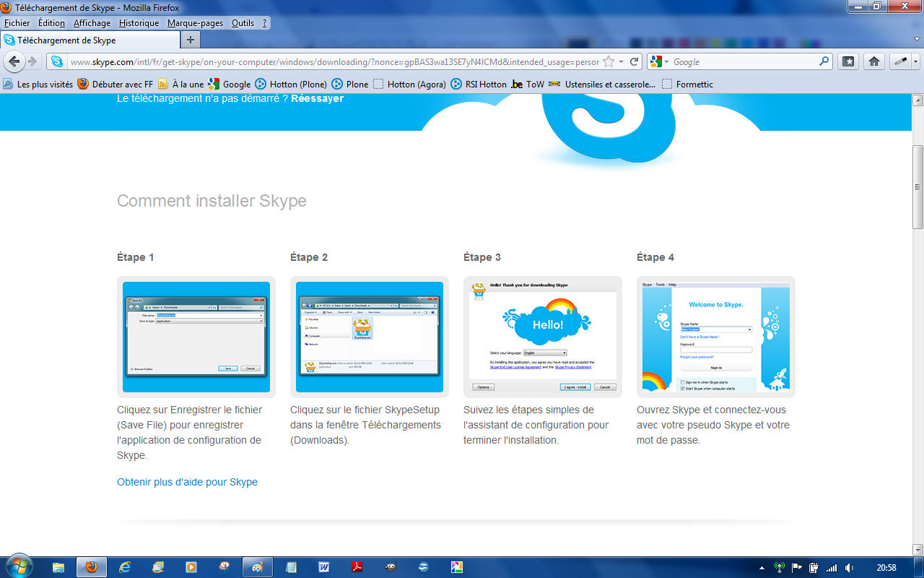This screenshot has height=578, width=924.
Task: Open the Fichier menu
Action: coord(17,23)
